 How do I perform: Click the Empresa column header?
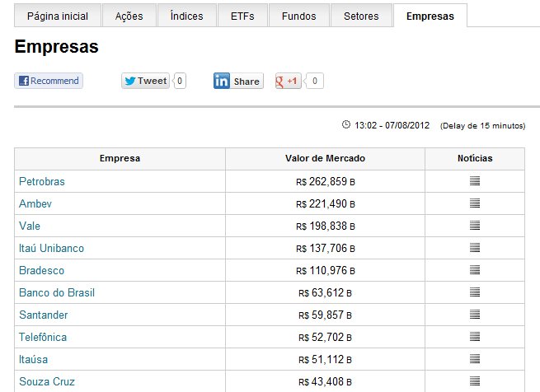(120, 159)
